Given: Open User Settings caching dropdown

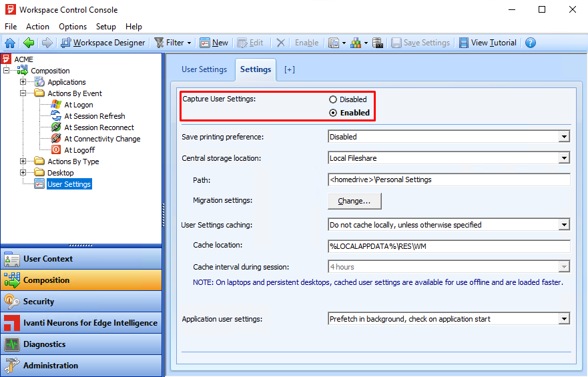Looking at the screenshot, I should point(564,225).
